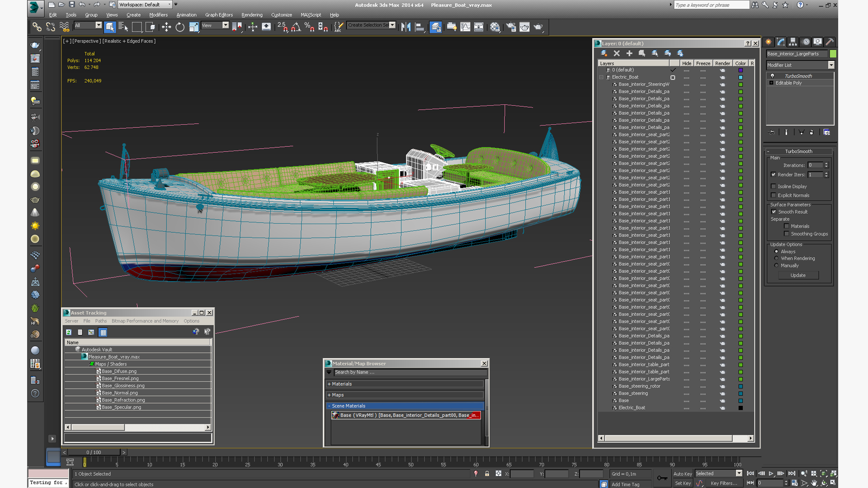Click color swatch of 0 (default) layer
The image size is (868, 488).
coord(741,70)
